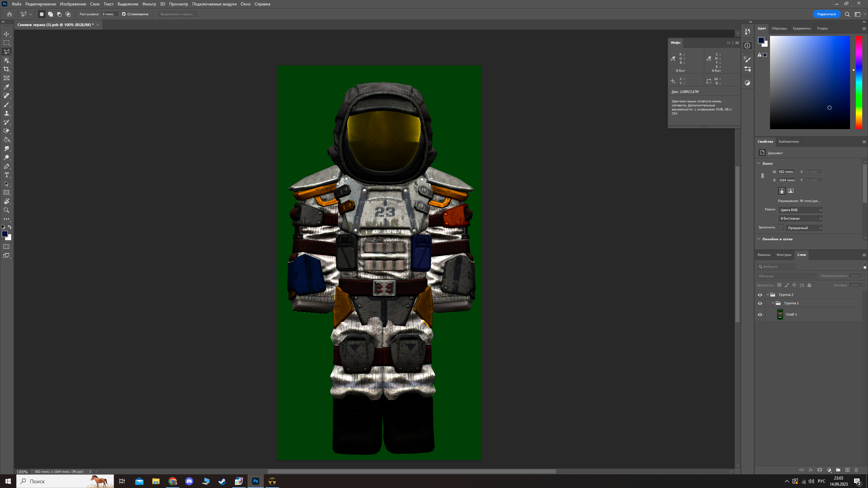Select the Smudge tool
The width and height of the screenshot is (868, 488).
click(6, 148)
